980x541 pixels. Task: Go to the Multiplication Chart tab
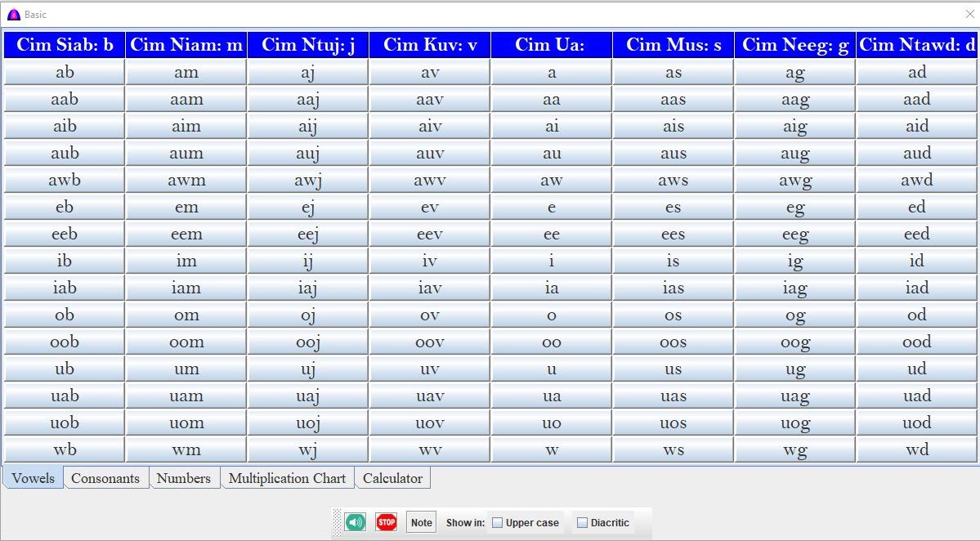pyautogui.click(x=287, y=478)
